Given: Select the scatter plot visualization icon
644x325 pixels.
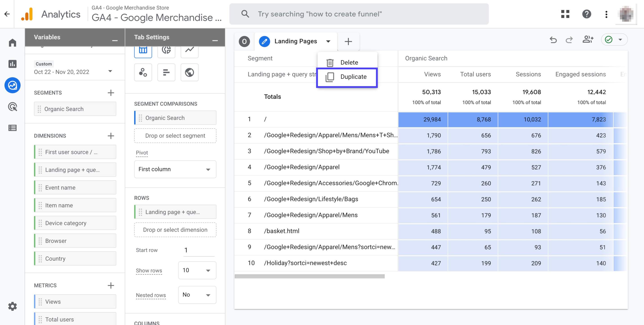Looking at the screenshot, I should pyautogui.click(x=143, y=72).
